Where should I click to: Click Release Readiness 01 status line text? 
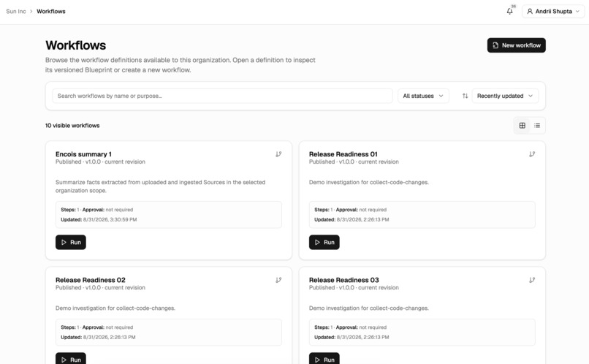[354, 162]
